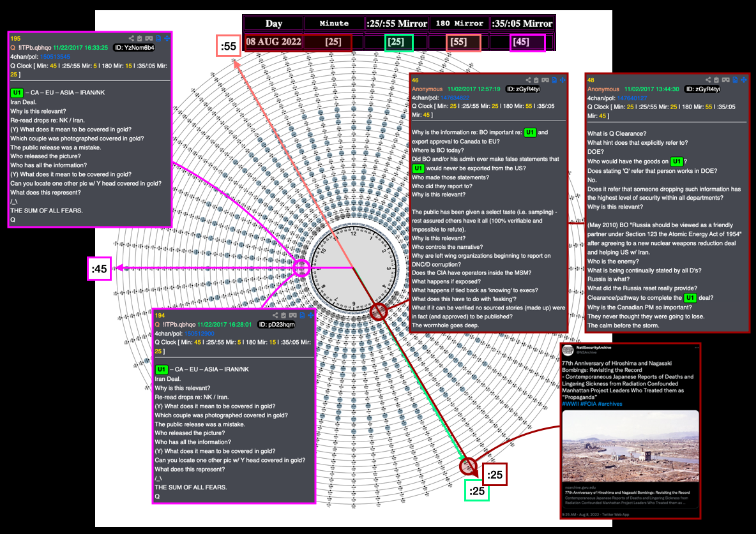Click the ID: pD23hqrn badge
The height and width of the screenshot is (534, 756).
(276, 324)
